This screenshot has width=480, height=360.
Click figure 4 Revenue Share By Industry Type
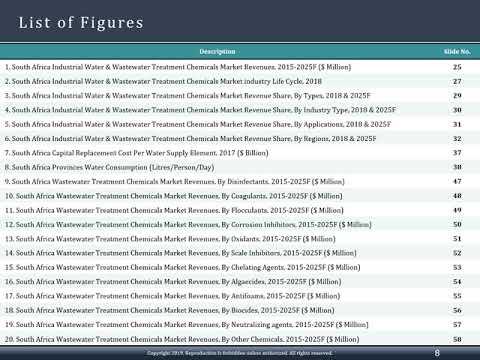pos(200,110)
